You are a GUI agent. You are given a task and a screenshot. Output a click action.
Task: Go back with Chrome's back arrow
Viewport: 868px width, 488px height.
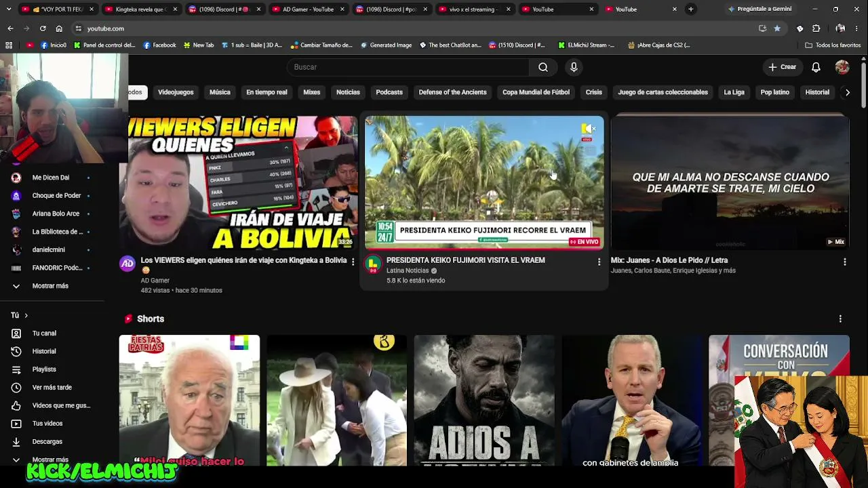10,28
